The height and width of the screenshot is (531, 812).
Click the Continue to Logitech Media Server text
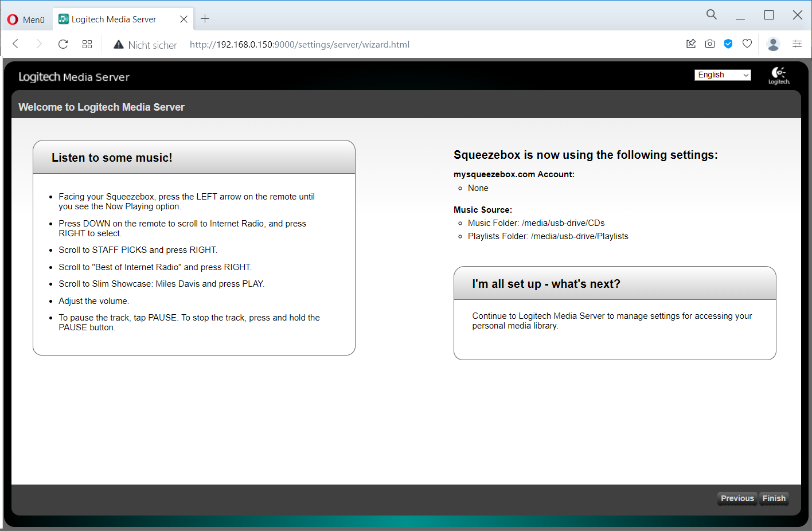[x=612, y=321]
